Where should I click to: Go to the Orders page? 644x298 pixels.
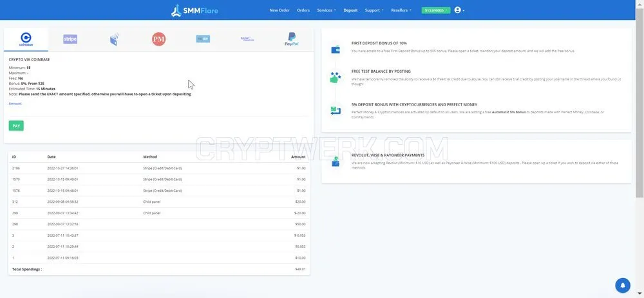[303, 10]
